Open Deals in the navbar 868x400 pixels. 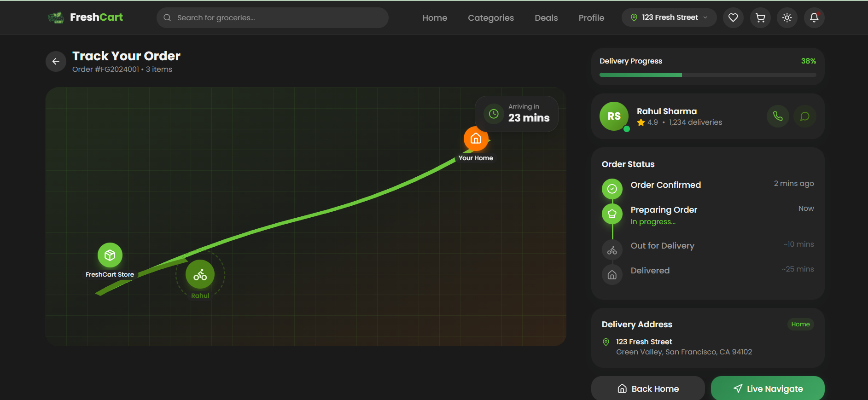tap(546, 18)
